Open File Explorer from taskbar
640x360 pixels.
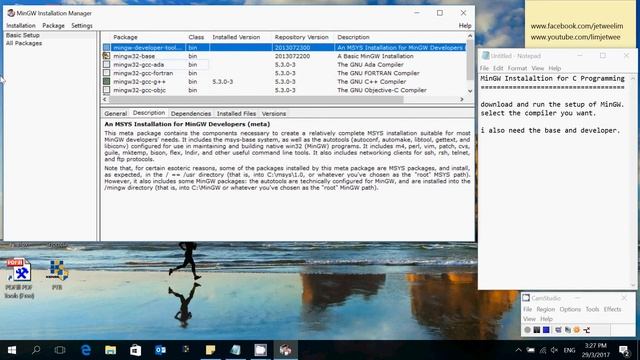(111, 350)
